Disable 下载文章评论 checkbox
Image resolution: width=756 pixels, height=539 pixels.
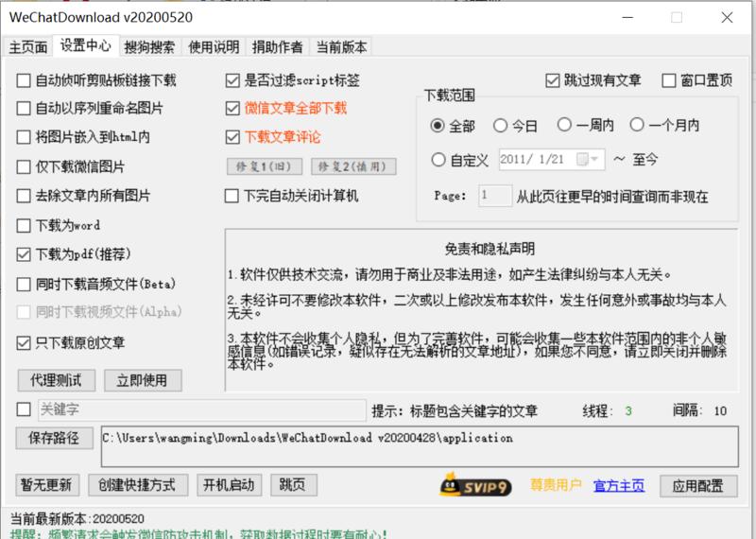[x=232, y=137]
